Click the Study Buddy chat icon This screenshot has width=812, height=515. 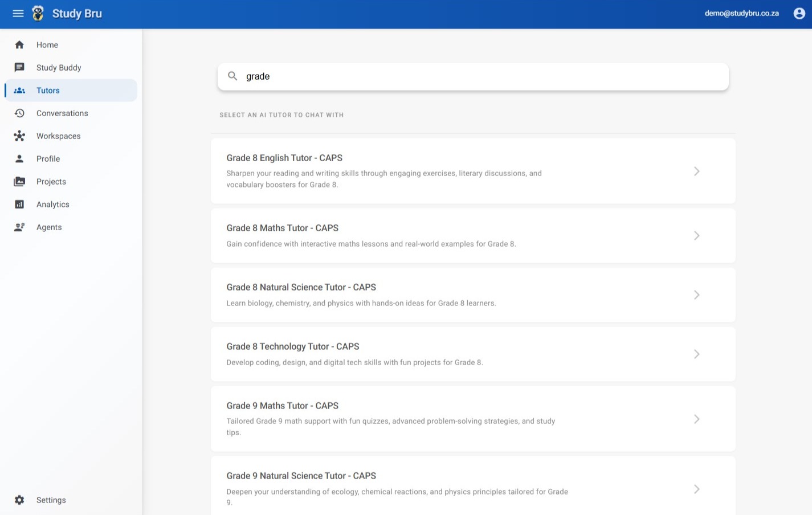[x=19, y=68]
